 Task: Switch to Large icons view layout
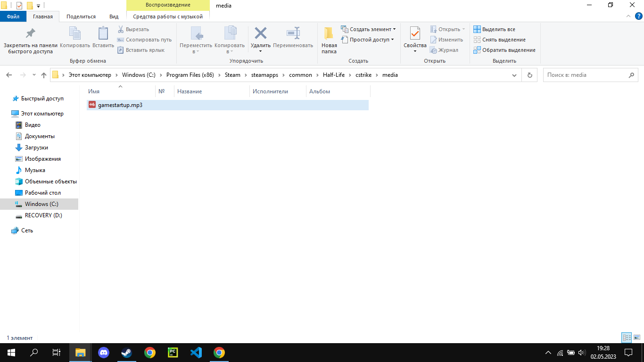point(637,337)
